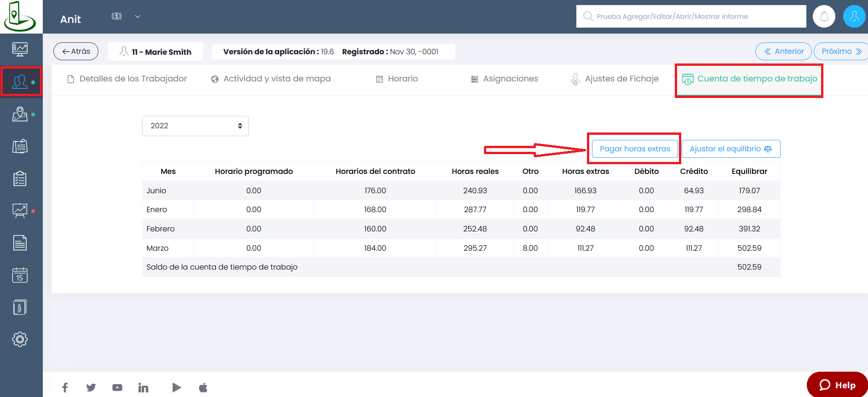Switch to Detalles de los Trabajador tab

[x=127, y=79]
